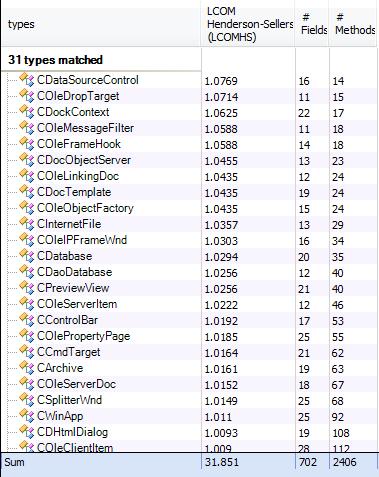Viewport: 379px width, 477px height.
Task: Select the COleMessageFilter row
Action: tap(189, 128)
